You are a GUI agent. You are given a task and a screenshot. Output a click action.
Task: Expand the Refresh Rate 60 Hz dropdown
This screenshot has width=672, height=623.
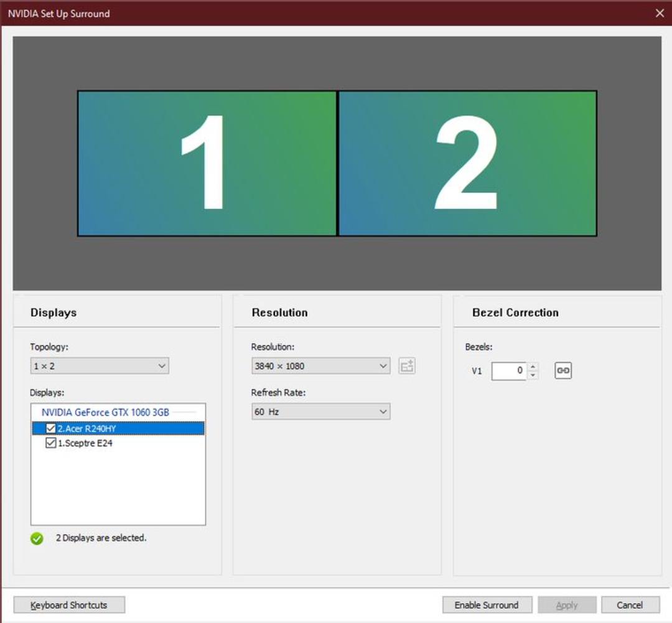[x=320, y=411]
